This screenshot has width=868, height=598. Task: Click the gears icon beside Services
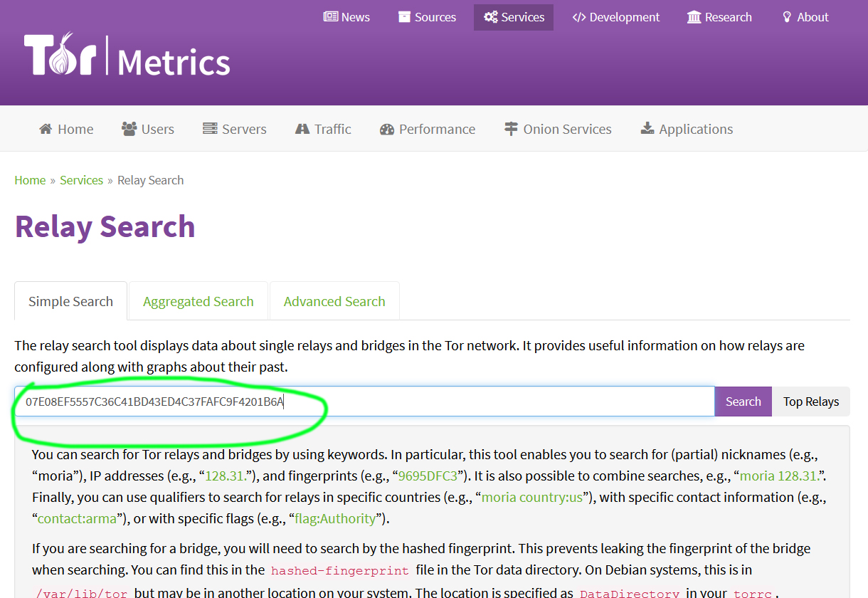tap(491, 17)
